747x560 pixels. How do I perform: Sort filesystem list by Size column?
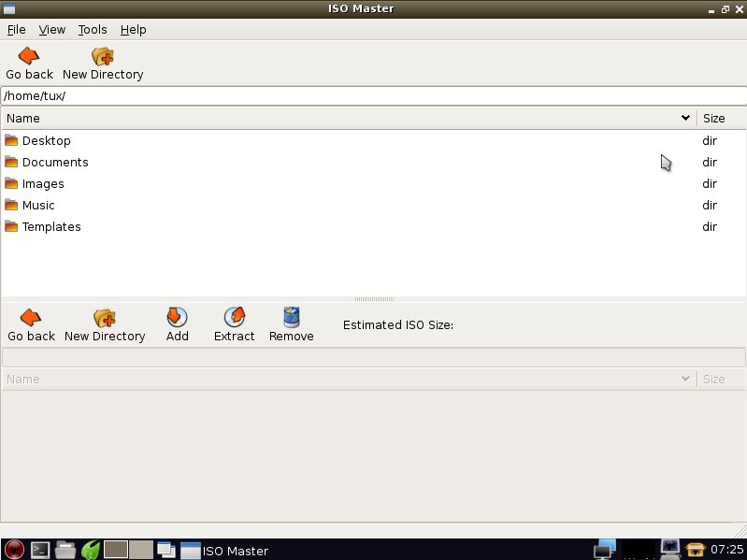(721, 118)
